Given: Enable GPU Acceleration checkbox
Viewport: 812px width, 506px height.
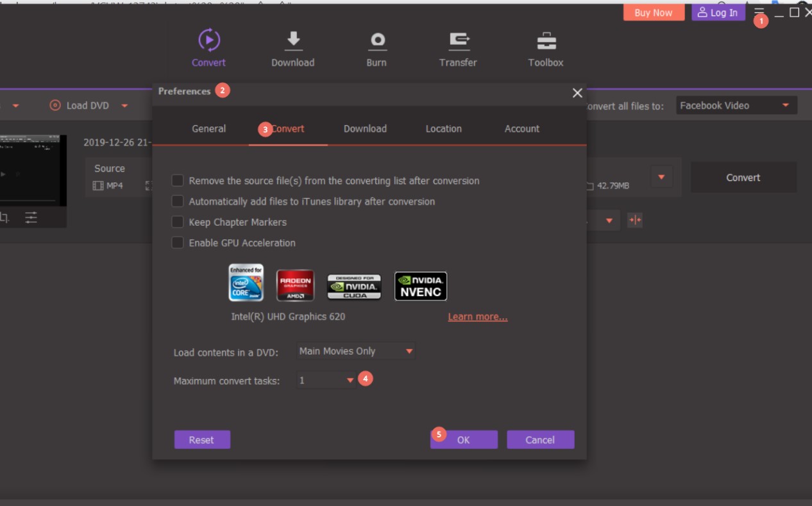Looking at the screenshot, I should [x=178, y=242].
